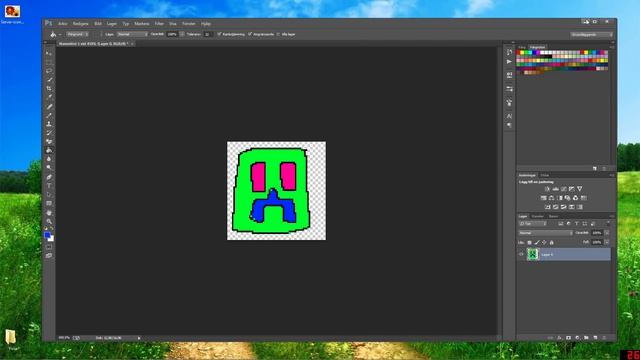Screen dimensions: 640x360
Task: Select the Brush tool
Action: click(x=49, y=115)
